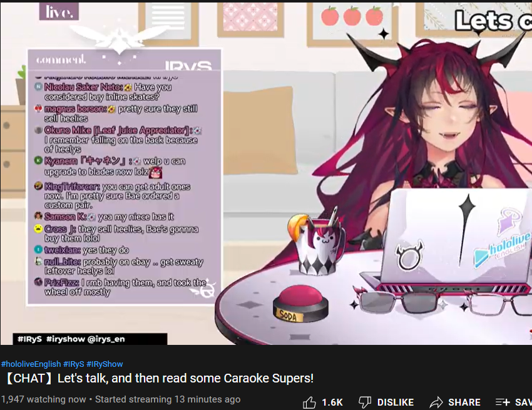Image resolution: width=532 pixels, height=410 pixels.
Task: Click the thumbs-down dislike icon
Action: coord(365,402)
